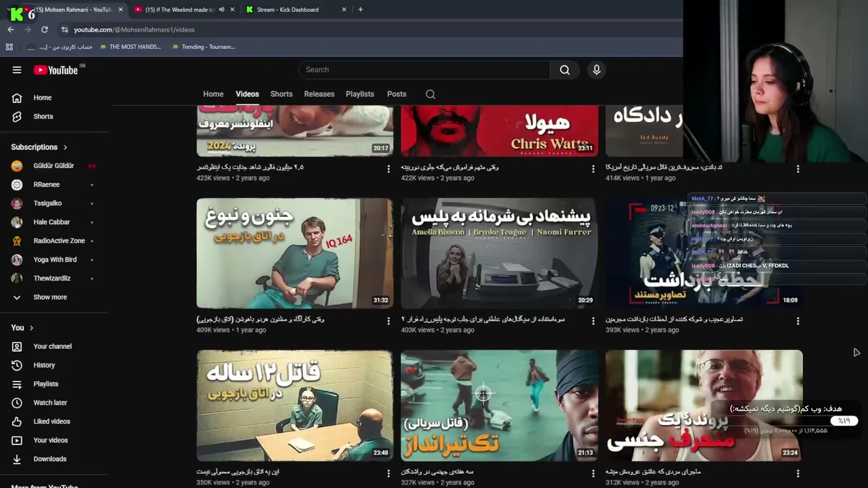Play the 20:29 Amelia Bisson thumbnail video
868x488 pixels.
(499, 253)
